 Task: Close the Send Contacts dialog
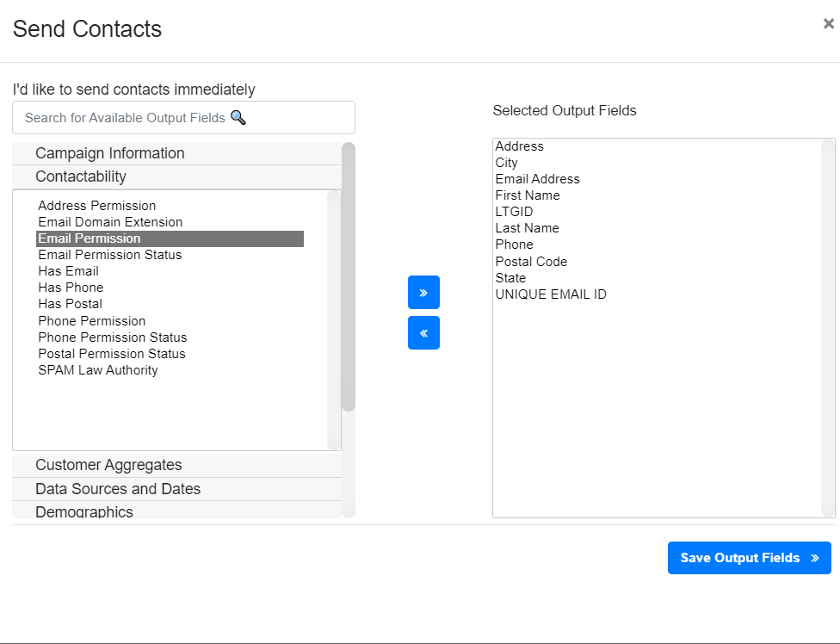click(828, 24)
